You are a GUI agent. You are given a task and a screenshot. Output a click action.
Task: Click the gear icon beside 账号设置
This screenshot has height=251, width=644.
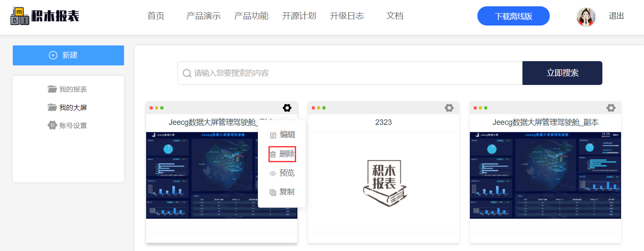coord(52,125)
